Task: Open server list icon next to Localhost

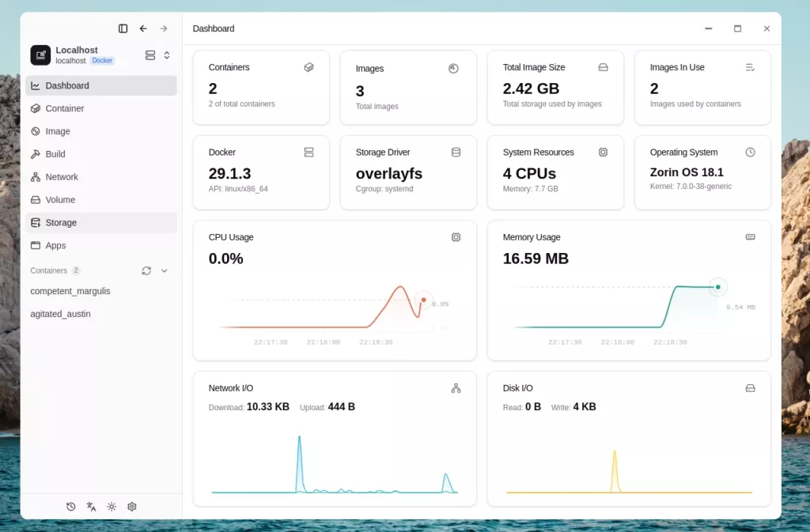Action: (x=150, y=55)
